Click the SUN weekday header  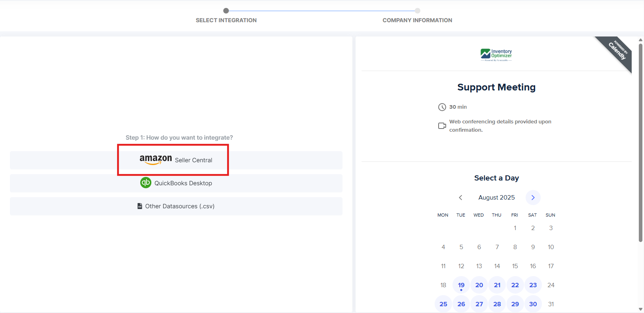coord(551,215)
